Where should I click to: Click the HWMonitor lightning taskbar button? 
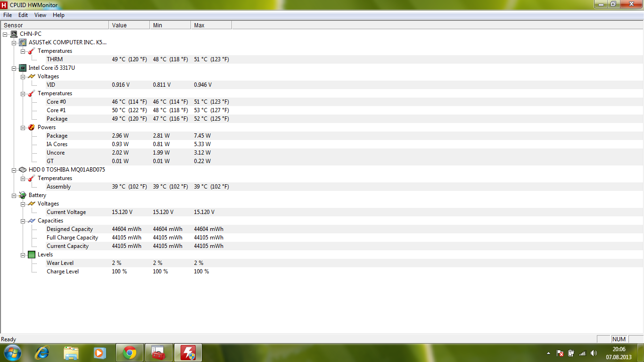(188, 353)
